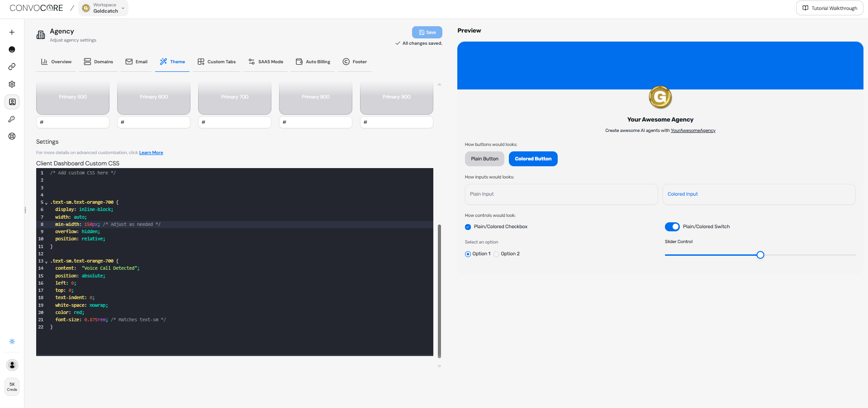Select the Option 2 radio button
The height and width of the screenshot is (408, 868).
(497, 253)
